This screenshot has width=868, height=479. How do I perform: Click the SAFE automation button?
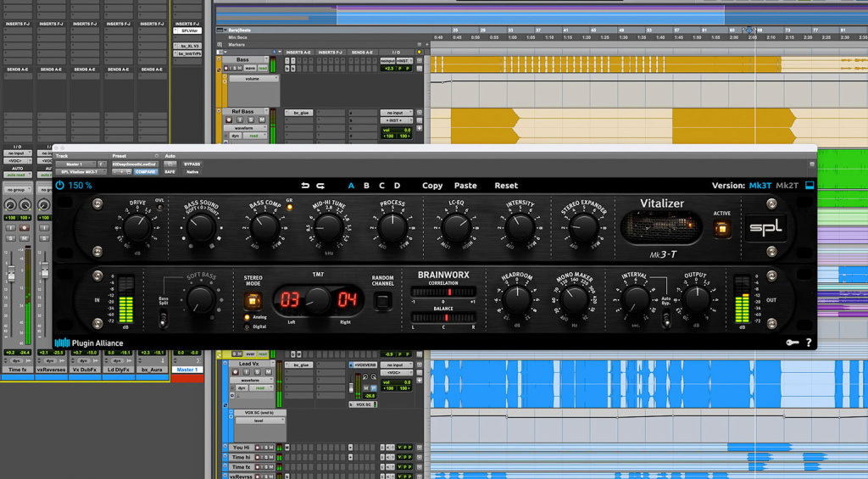click(170, 172)
